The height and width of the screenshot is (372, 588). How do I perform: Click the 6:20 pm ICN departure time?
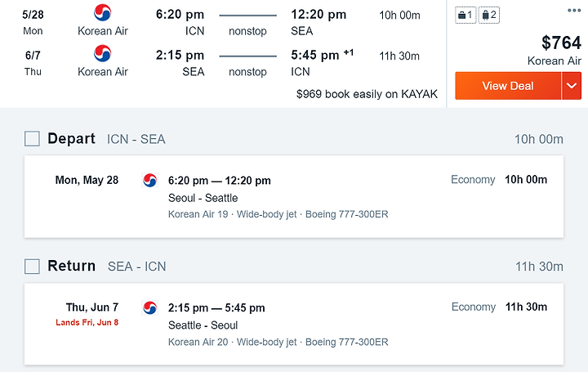(x=180, y=15)
